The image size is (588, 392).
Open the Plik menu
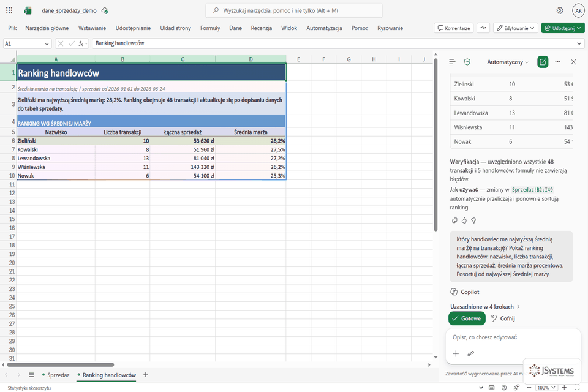click(x=12, y=28)
